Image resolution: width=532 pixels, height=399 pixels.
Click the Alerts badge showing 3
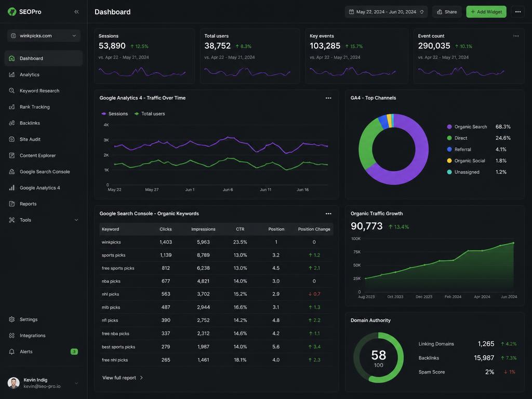74,352
